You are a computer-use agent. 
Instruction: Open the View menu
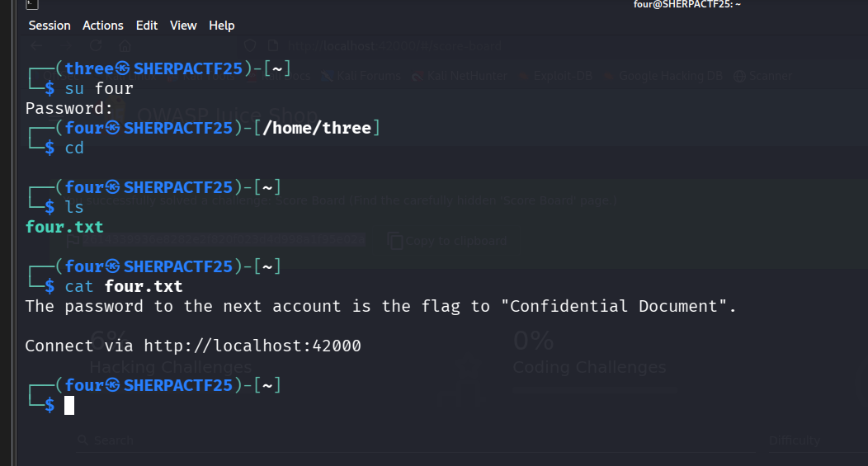(x=183, y=26)
